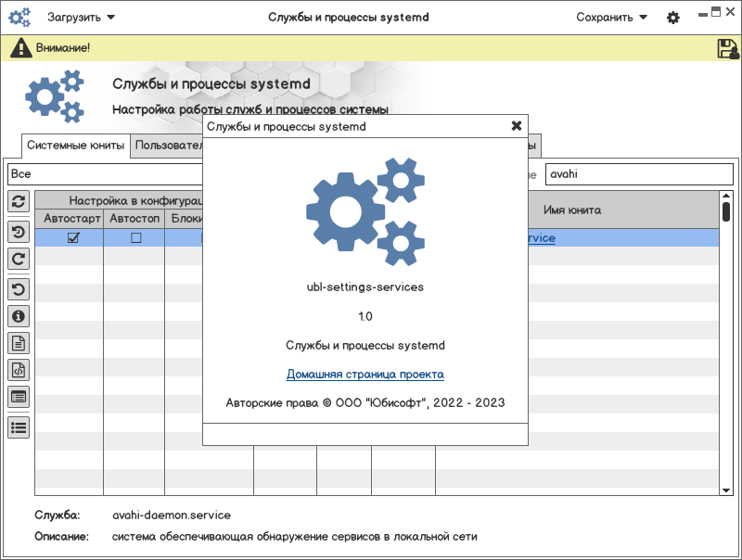Open the code file icon in sidebar
Image resolution: width=742 pixels, height=560 pixels.
tap(19, 371)
